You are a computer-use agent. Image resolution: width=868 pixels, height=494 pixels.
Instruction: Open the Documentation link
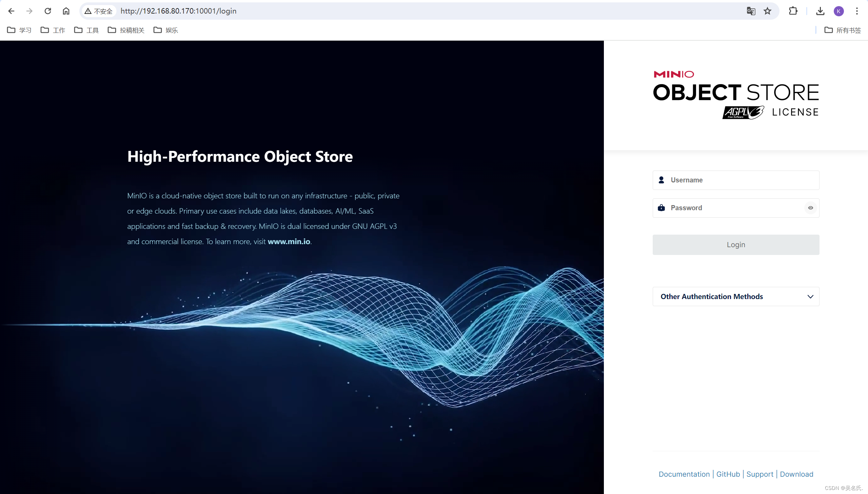point(684,474)
